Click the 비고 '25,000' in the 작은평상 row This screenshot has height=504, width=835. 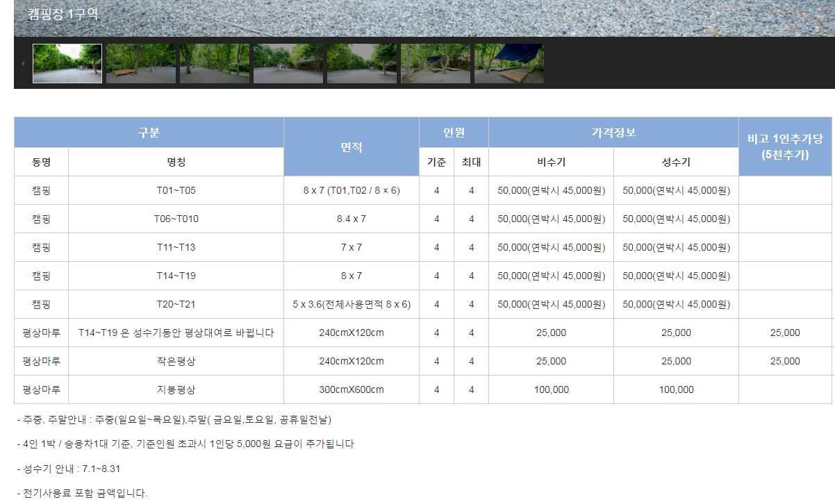click(785, 361)
